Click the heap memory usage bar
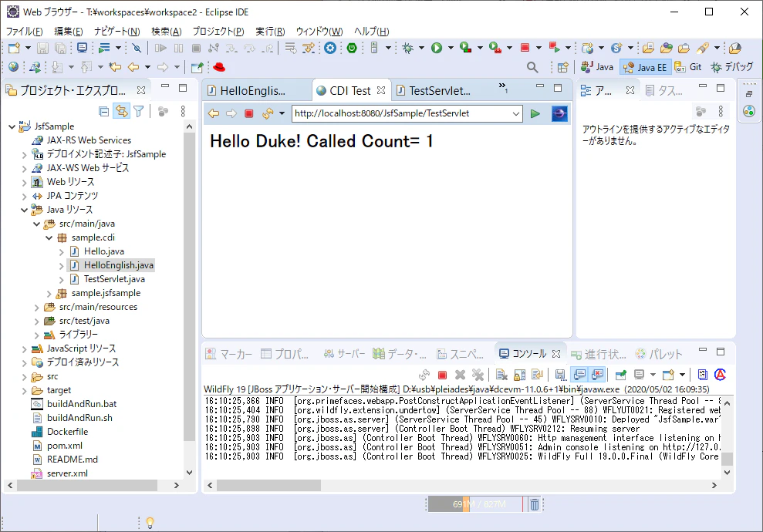The width and height of the screenshot is (763, 532). [x=476, y=504]
